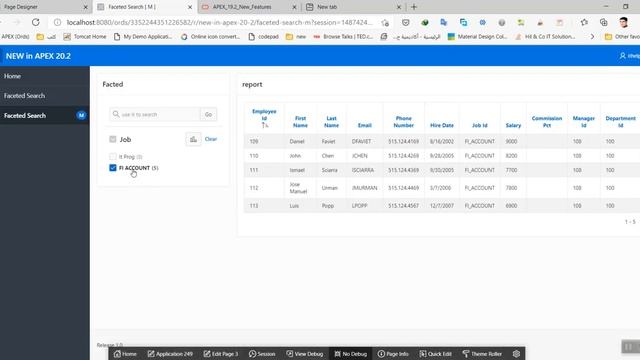This screenshot has height=360, width=640.
Task: Focus the facet search input field
Action: click(x=155, y=114)
